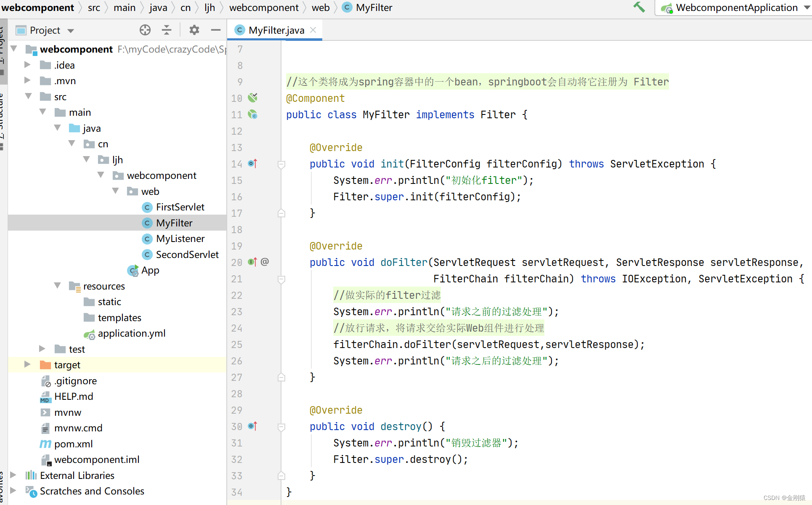Hide the Project panel with the minus icon
Viewport: 812px width, 505px height.
pos(216,30)
